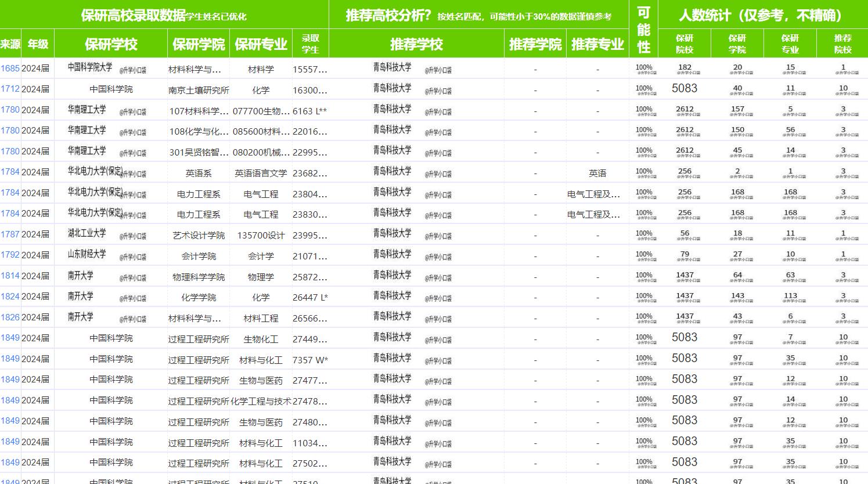
Task: Open source link 1826 for 南开大学材料工程行
Action: [x=10, y=317]
